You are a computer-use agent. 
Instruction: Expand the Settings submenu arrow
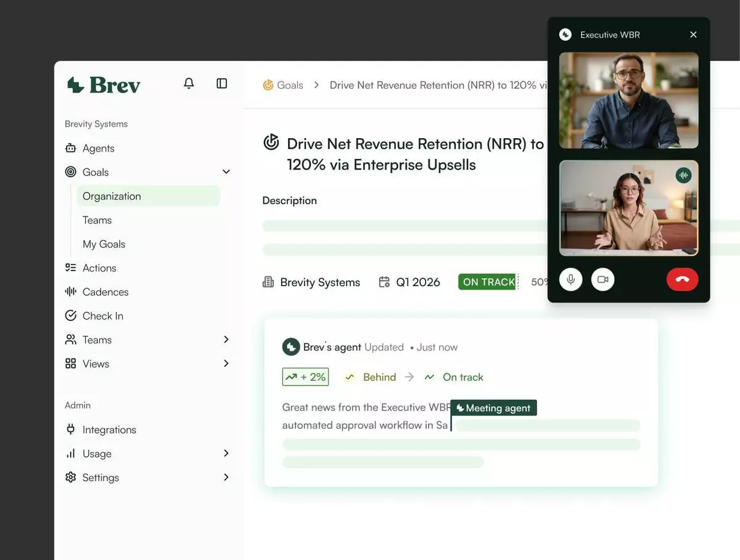click(x=226, y=477)
